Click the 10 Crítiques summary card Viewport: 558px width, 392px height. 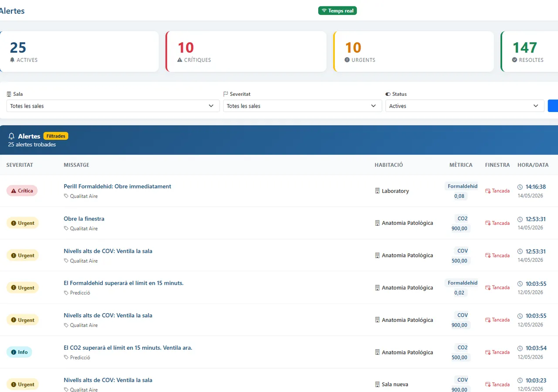click(246, 51)
